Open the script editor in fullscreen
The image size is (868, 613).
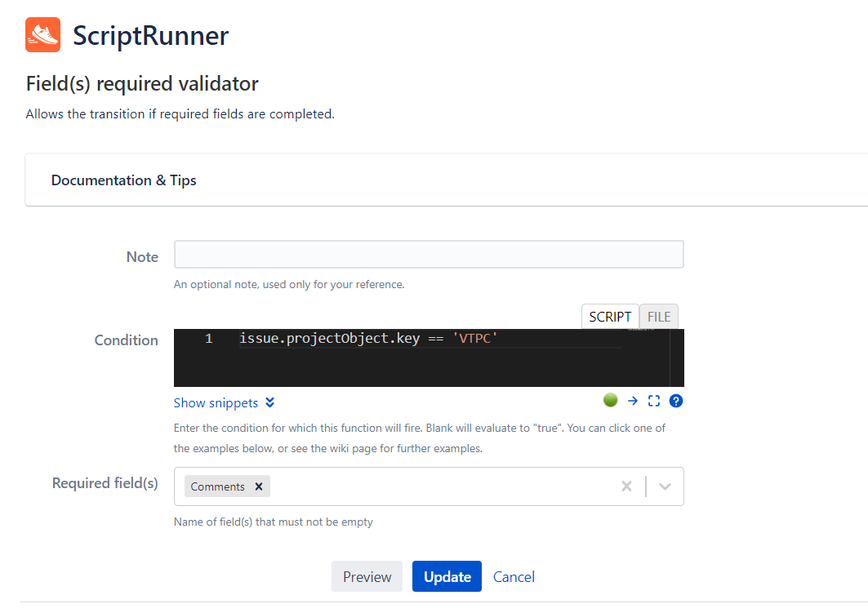coord(653,400)
